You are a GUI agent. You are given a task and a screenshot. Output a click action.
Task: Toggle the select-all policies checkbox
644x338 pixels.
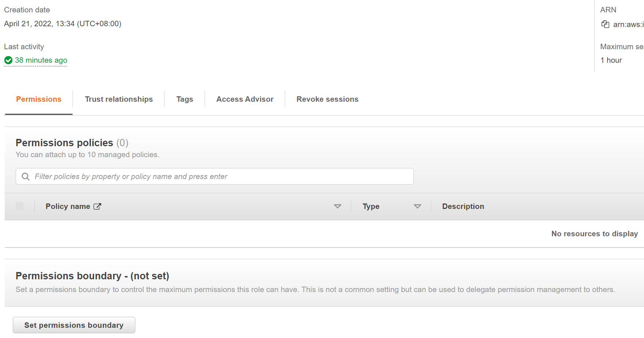(x=20, y=206)
